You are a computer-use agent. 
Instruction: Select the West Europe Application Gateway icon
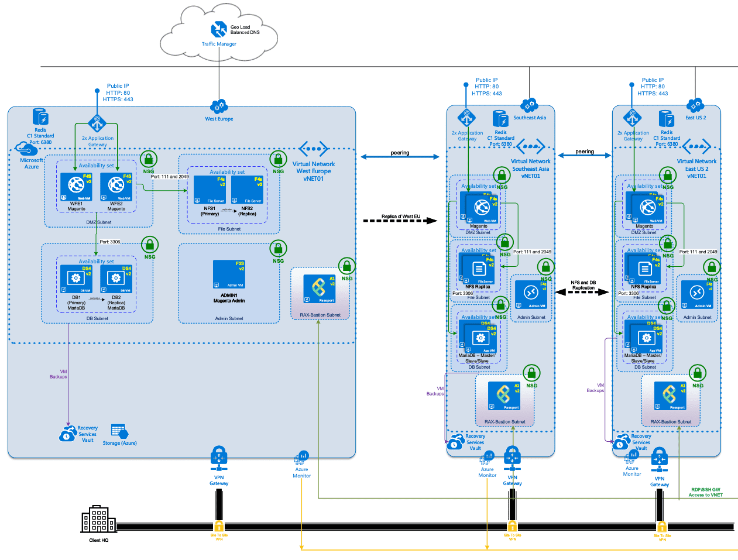[97, 124]
